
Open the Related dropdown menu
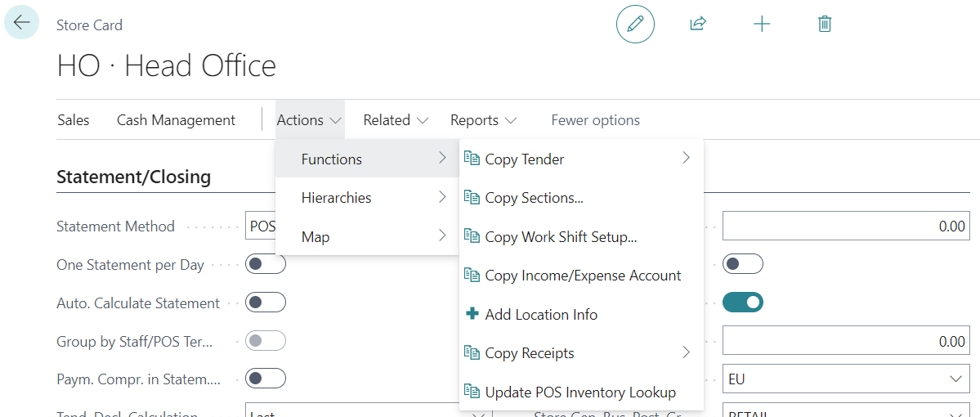[396, 120]
